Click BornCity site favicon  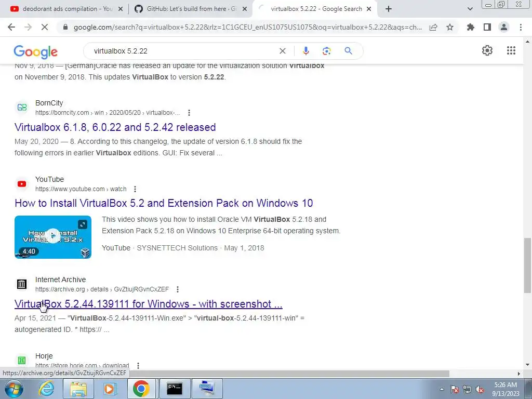22,108
